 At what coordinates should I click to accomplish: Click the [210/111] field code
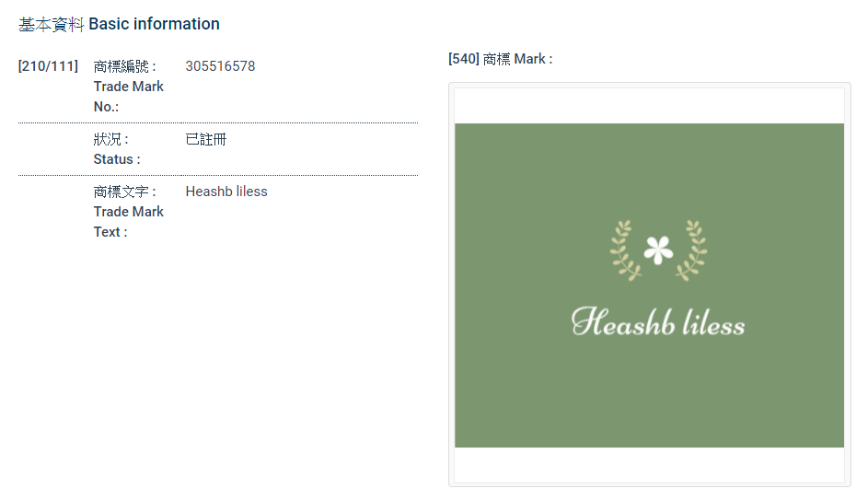(x=48, y=66)
